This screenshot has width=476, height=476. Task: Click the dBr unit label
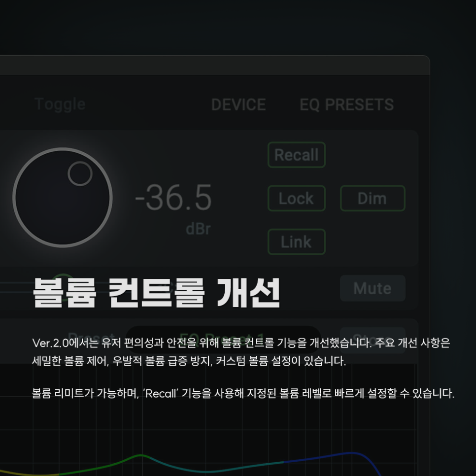point(198,229)
